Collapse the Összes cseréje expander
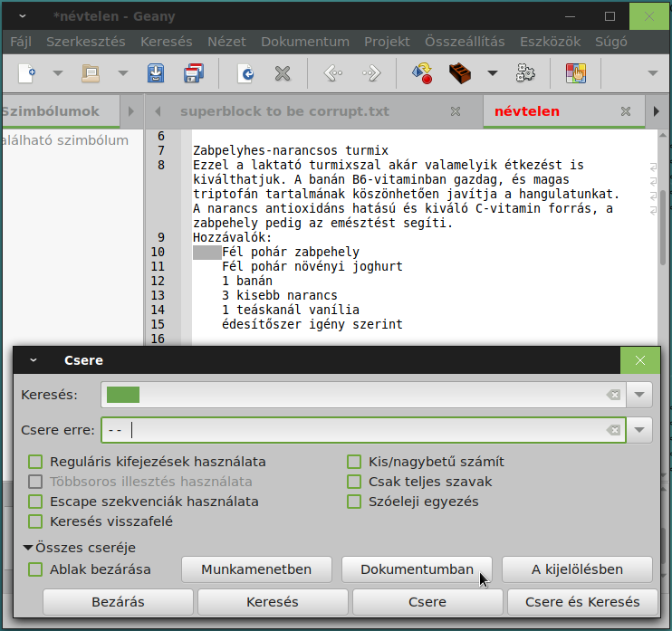This screenshot has width=672, height=631. (28, 548)
